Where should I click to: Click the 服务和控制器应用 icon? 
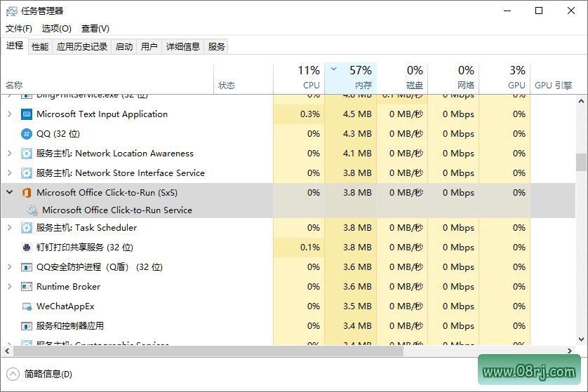coord(27,326)
